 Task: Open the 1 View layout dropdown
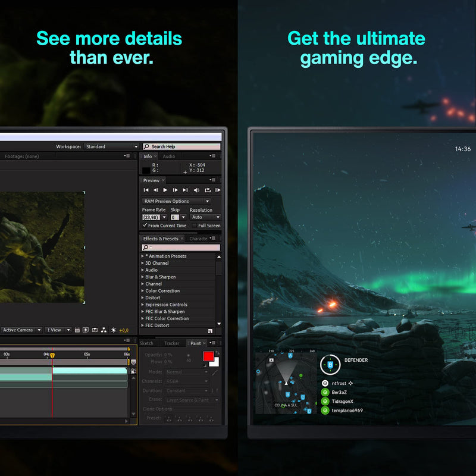coord(58,330)
